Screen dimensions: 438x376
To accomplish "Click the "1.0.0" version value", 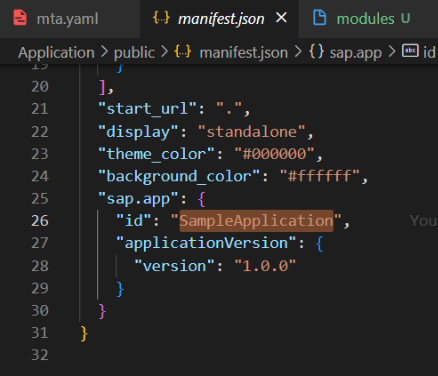I will coord(265,266).
